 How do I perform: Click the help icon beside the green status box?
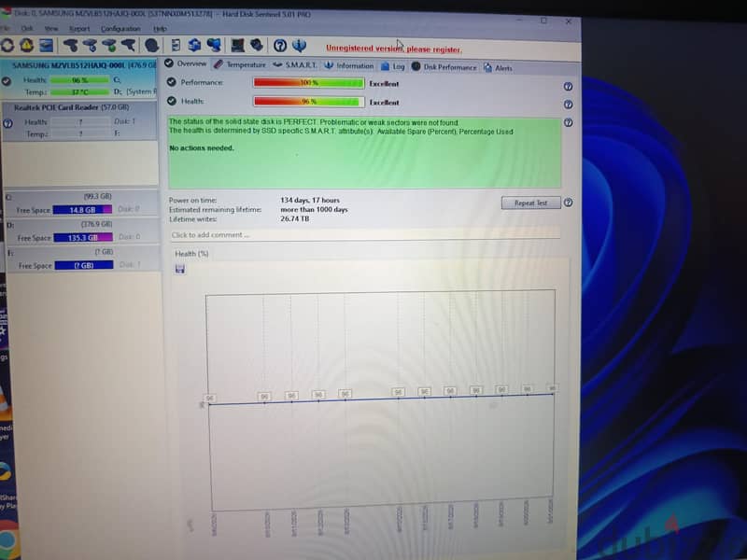pyautogui.click(x=568, y=122)
